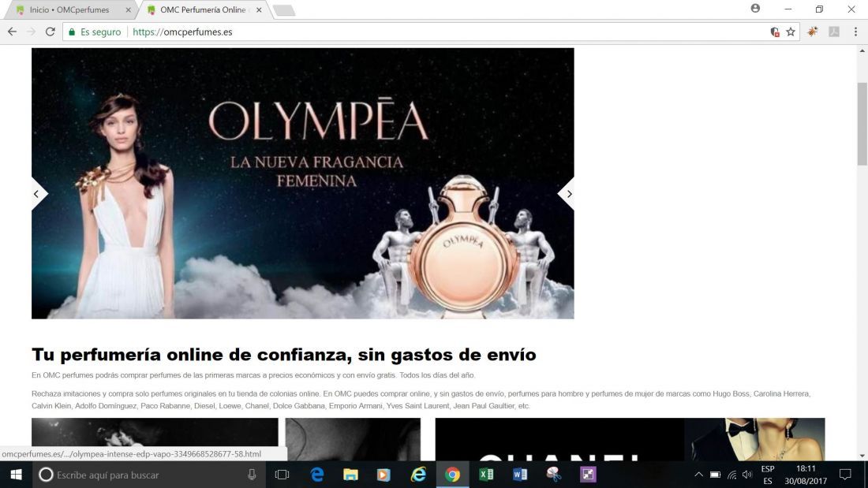Open a new browser tab
The width and height of the screenshot is (868, 488).
(x=284, y=10)
